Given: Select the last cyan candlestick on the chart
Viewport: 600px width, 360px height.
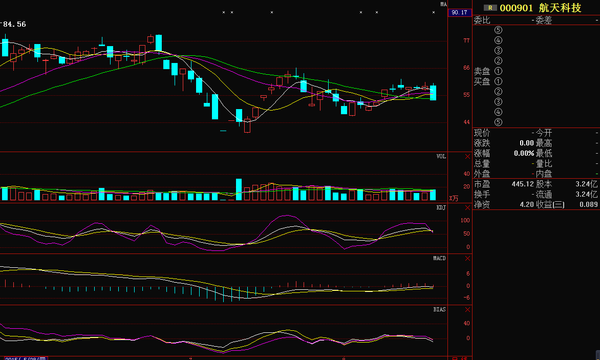Looking at the screenshot, I should (433, 93).
